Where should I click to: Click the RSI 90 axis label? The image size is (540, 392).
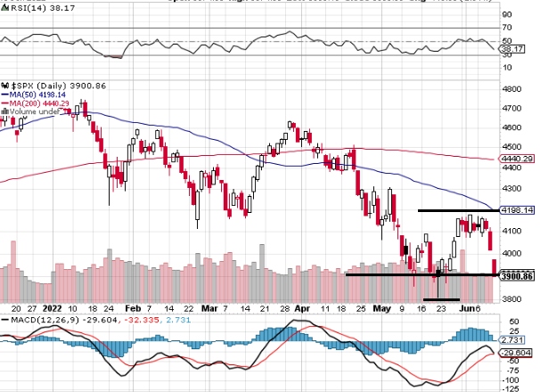tap(507, 14)
